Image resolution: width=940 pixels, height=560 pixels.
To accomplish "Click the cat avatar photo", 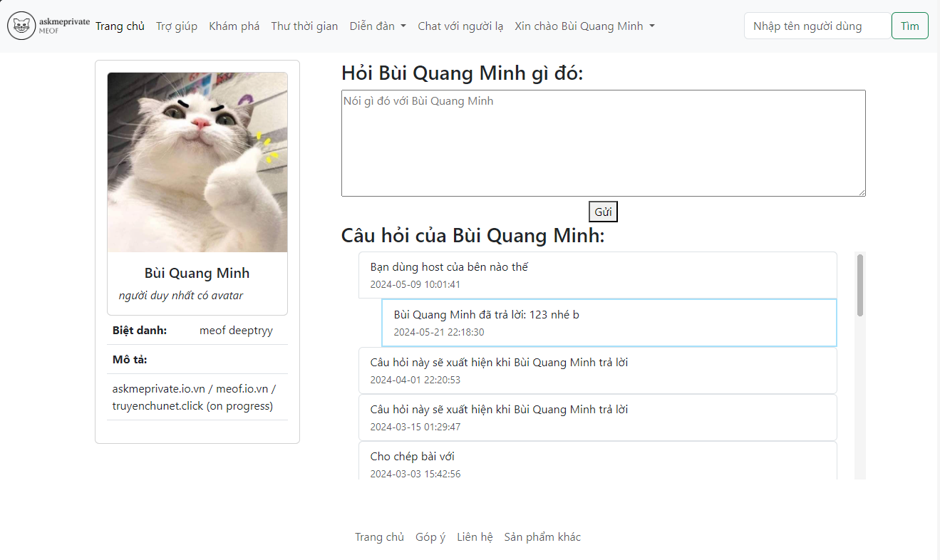I will click(197, 162).
